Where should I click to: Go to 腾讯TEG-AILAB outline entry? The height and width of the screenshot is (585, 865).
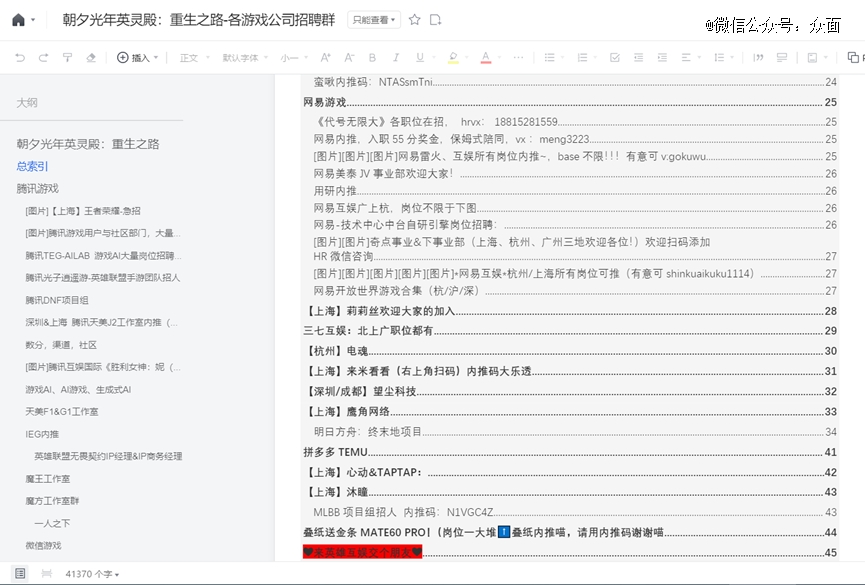coord(103,256)
